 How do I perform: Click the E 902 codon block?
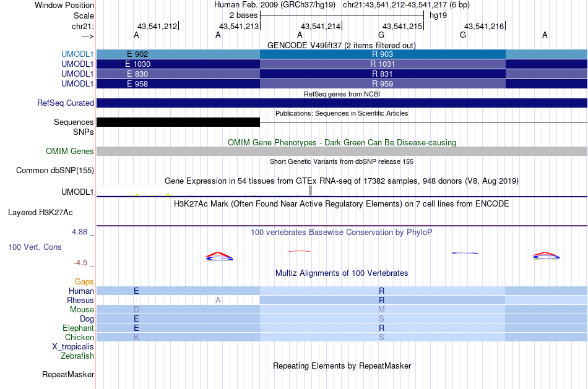(x=178, y=54)
